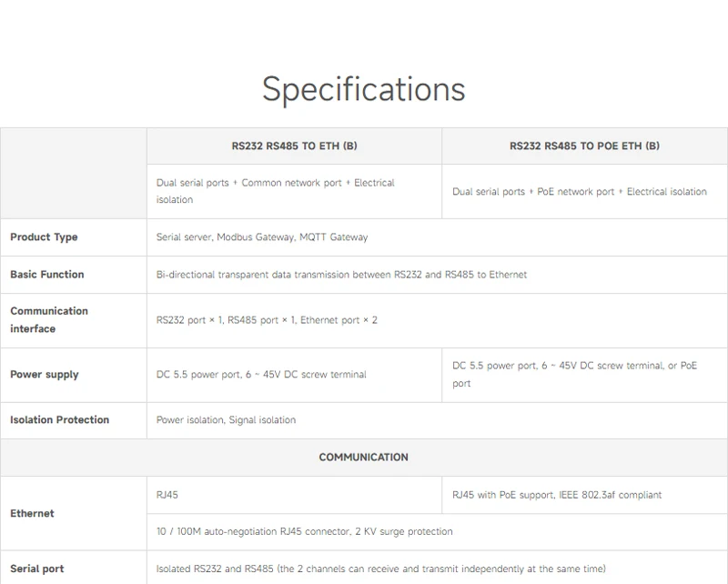Click the COMMUNICATION section header row
The image size is (728, 584).
[363, 458]
